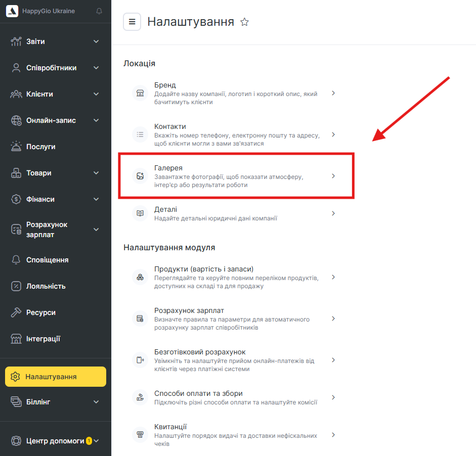Click the Галерея image icon
Viewport: 476px width, 456px height.
coord(140,176)
